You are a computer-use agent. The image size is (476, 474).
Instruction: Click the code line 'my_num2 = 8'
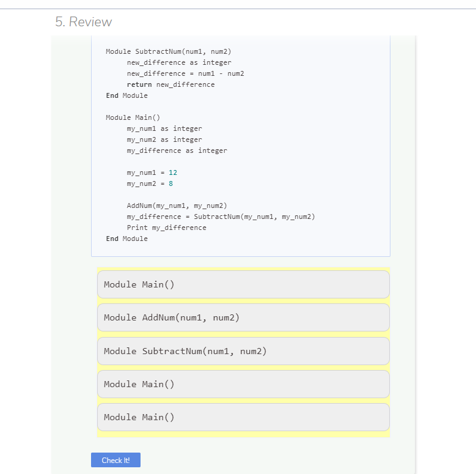(x=150, y=183)
